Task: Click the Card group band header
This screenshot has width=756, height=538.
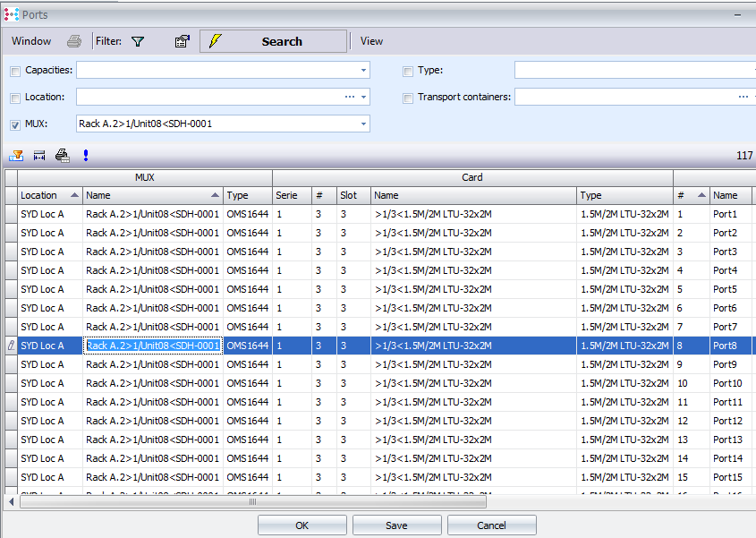Action: (473, 177)
